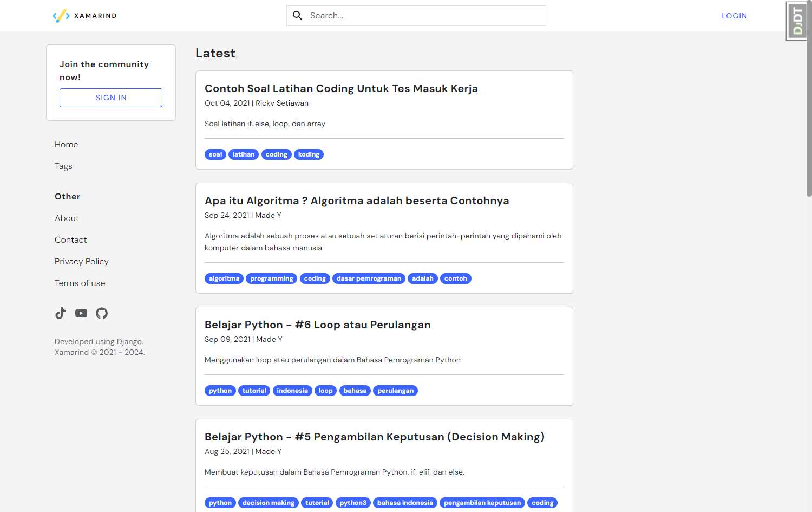Select the 'bahasa indonesia' tag

[405, 503]
